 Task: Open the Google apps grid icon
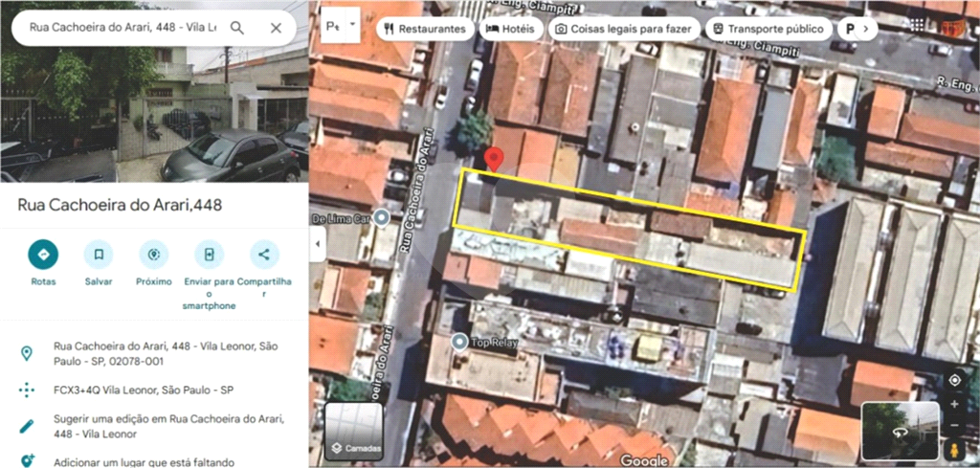tap(917, 26)
